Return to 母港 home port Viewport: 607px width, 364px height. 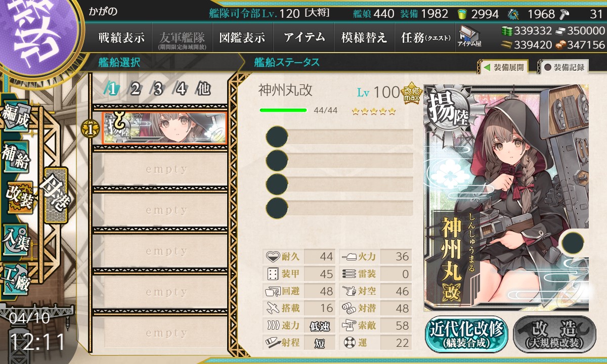(56, 195)
